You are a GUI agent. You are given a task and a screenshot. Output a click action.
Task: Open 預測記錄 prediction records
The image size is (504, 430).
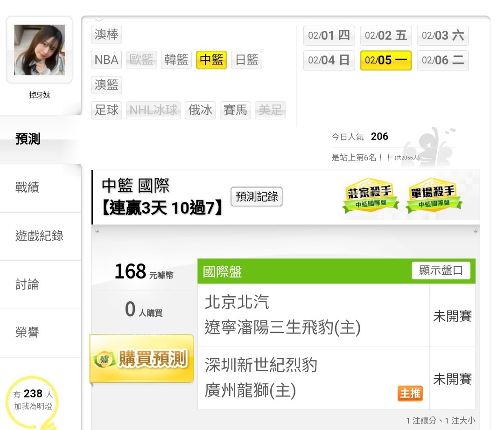pos(257,196)
